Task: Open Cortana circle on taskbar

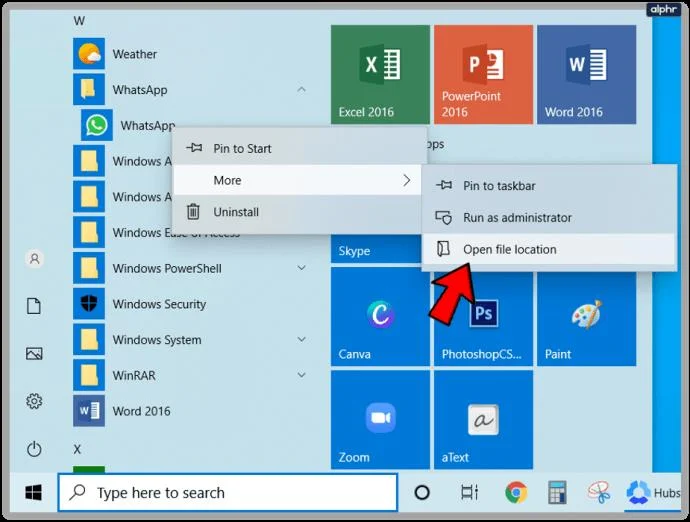Action: pos(422,493)
